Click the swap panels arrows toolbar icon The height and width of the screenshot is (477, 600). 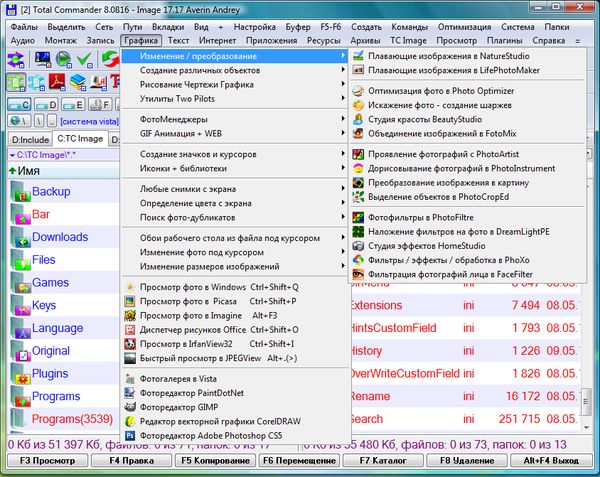[16, 60]
